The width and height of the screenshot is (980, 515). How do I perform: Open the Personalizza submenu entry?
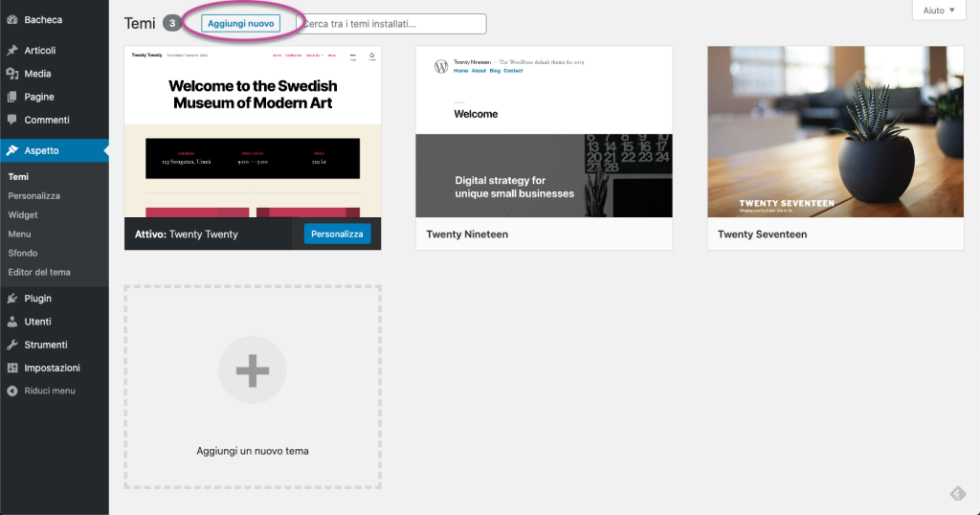tap(33, 195)
